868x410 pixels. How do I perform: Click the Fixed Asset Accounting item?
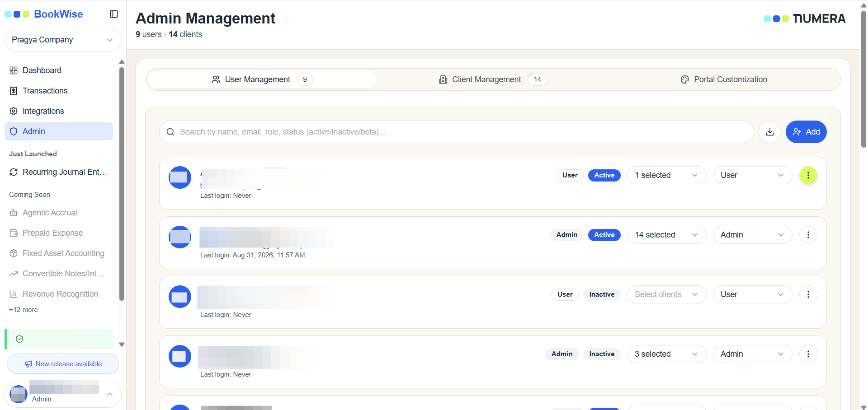click(x=59, y=253)
